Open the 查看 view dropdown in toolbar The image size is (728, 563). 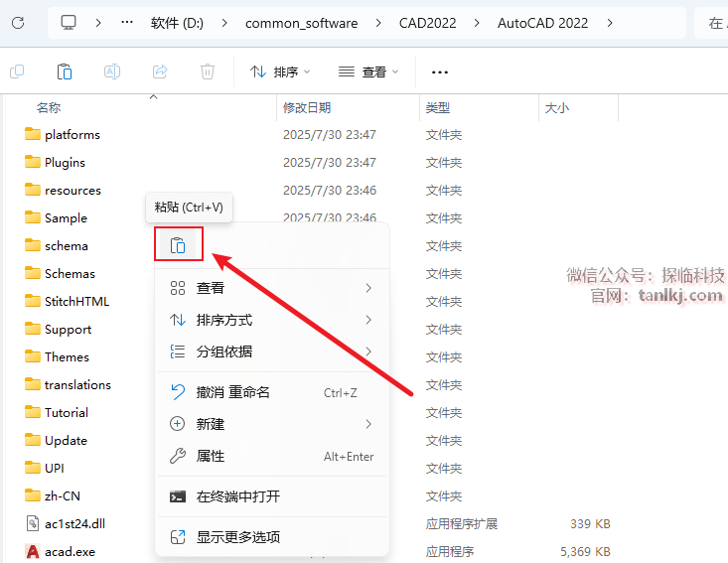coord(368,71)
